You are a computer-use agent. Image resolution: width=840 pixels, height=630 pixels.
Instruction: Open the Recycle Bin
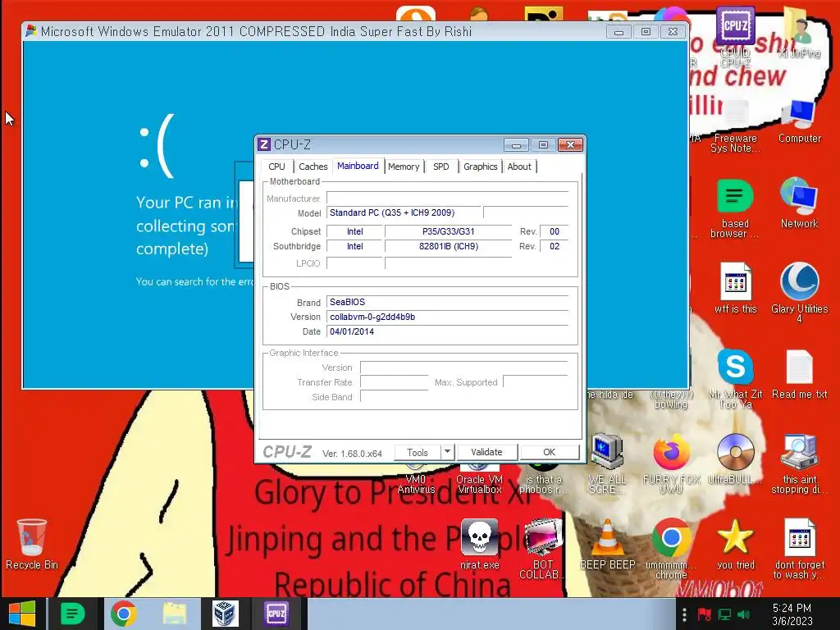point(32,544)
